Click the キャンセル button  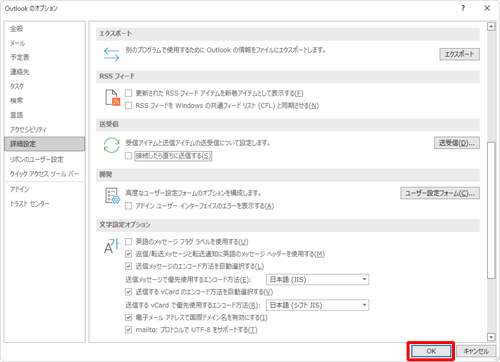pyautogui.click(x=476, y=351)
